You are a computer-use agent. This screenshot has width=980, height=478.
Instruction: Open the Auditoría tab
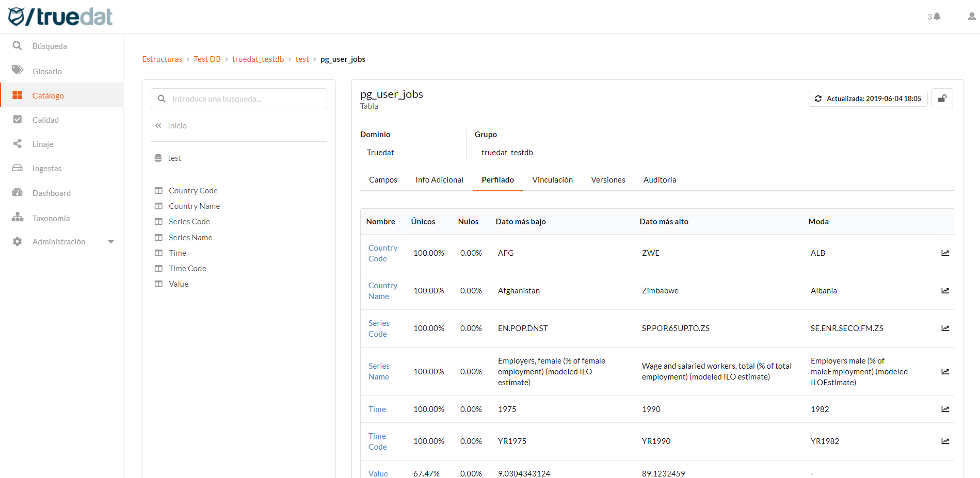(x=660, y=179)
